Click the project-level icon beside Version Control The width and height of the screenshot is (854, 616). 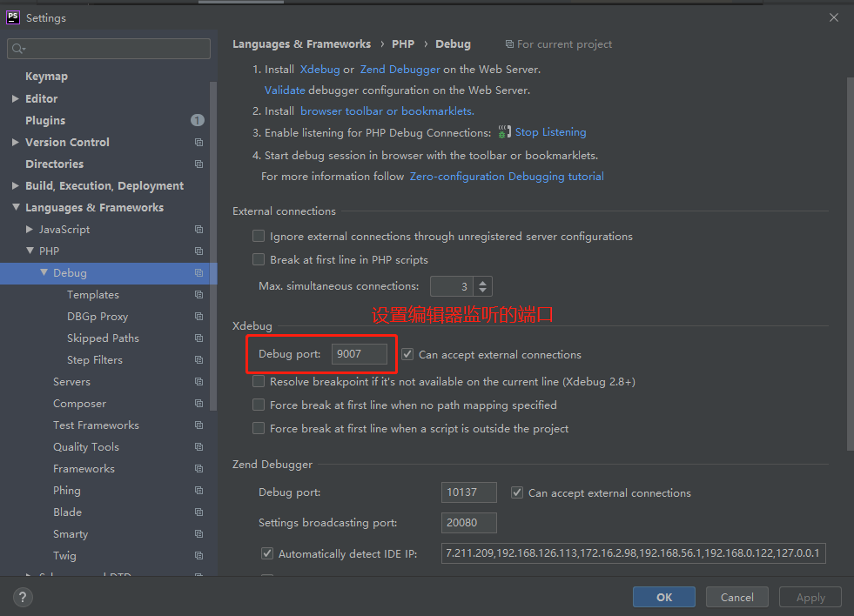pos(198,142)
